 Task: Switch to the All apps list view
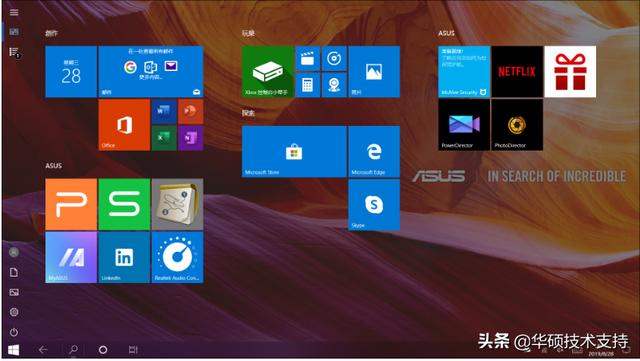point(14,52)
